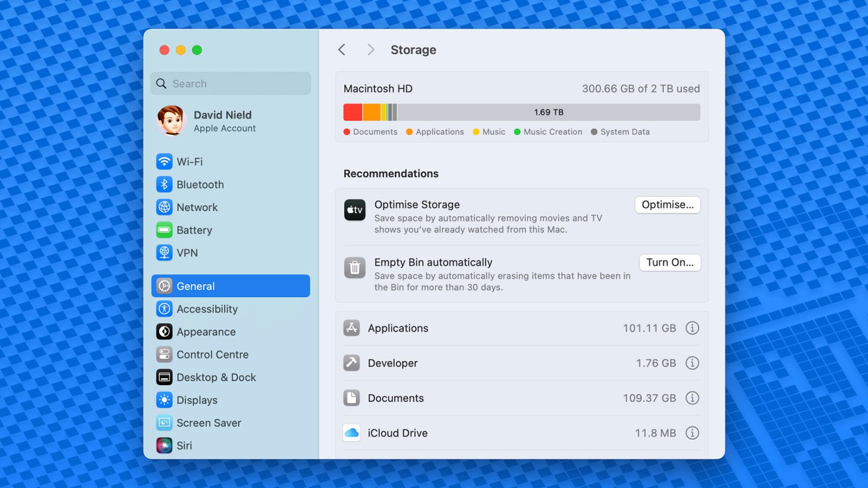Click the info circle next to Applications
Image resolution: width=868 pixels, height=488 pixels.
pyautogui.click(x=692, y=328)
